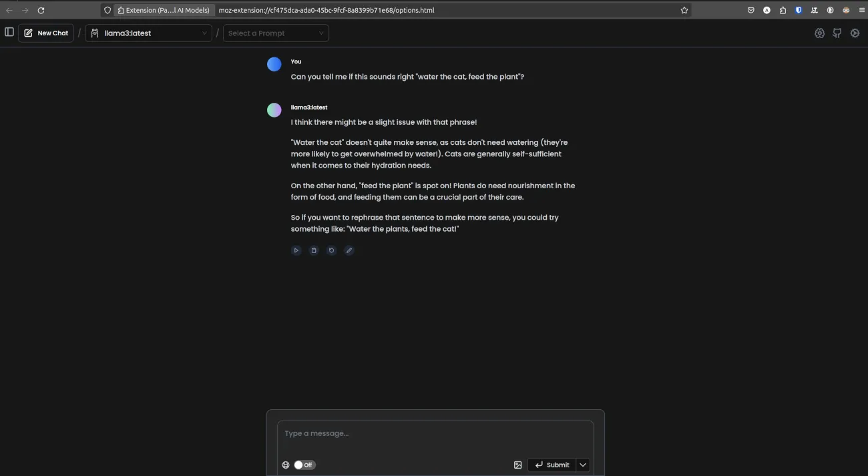Screen dimensions: 868x476
Task: Copy the llama3 response to clipboard
Action: coord(314,250)
